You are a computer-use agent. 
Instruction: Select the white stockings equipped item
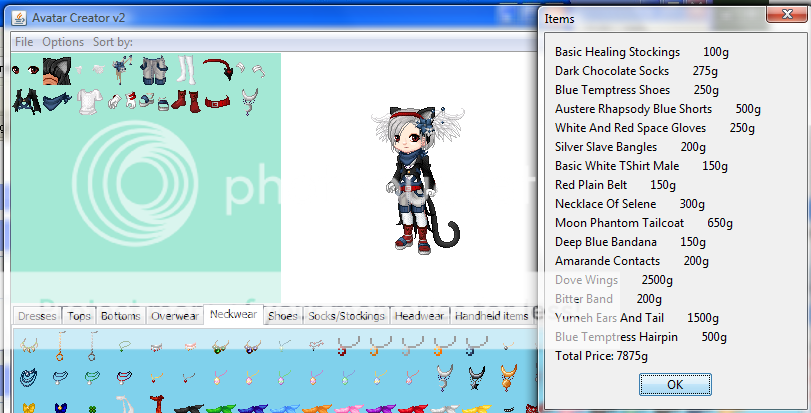(187, 70)
